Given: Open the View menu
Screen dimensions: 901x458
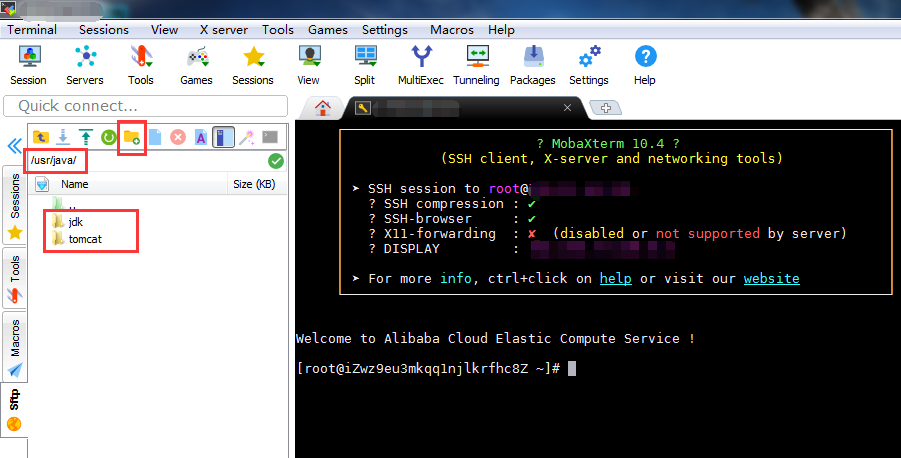Looking at the screenshot, I should (x=164, y=29).
